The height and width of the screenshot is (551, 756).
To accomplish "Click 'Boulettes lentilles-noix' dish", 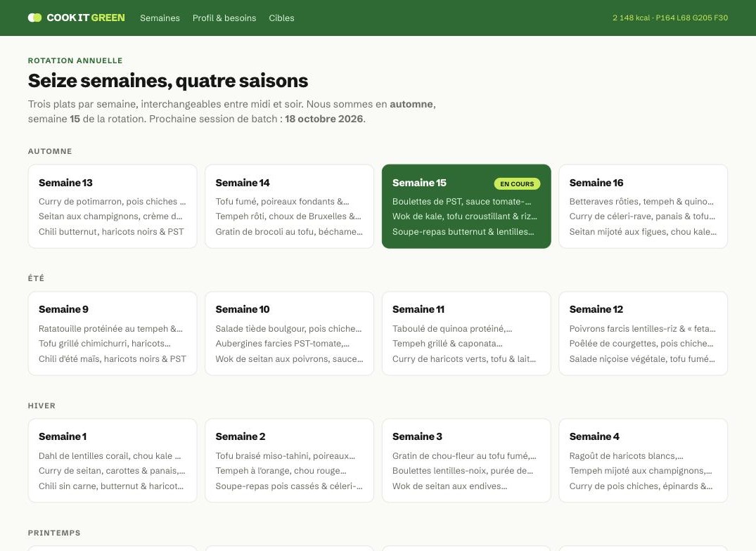I will click(x=463, y=471).
